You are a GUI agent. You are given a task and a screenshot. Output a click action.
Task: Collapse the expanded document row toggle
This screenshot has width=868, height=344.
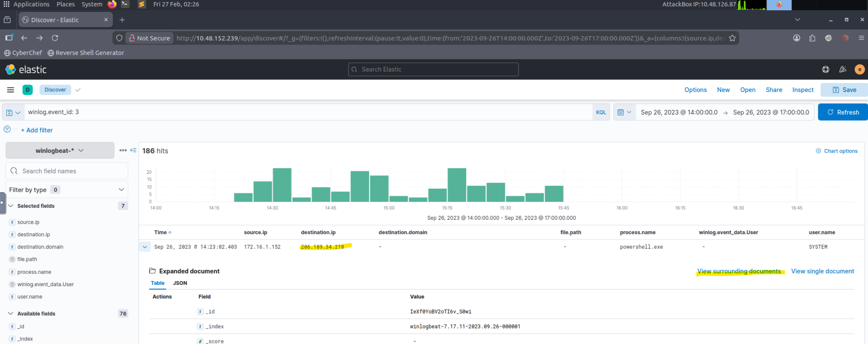click(x=145, y=247)
